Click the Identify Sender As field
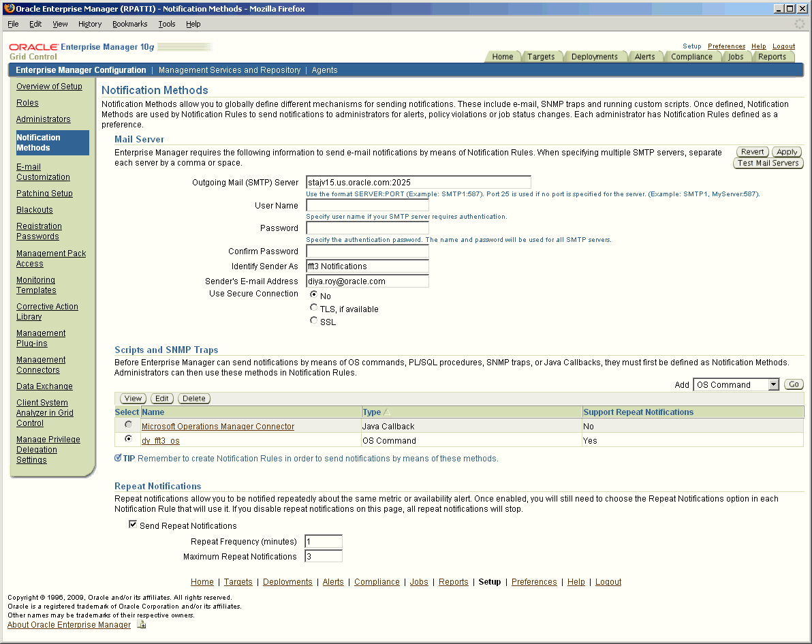The height and width of the screenshot is (644, 812). tap(367, 266)
